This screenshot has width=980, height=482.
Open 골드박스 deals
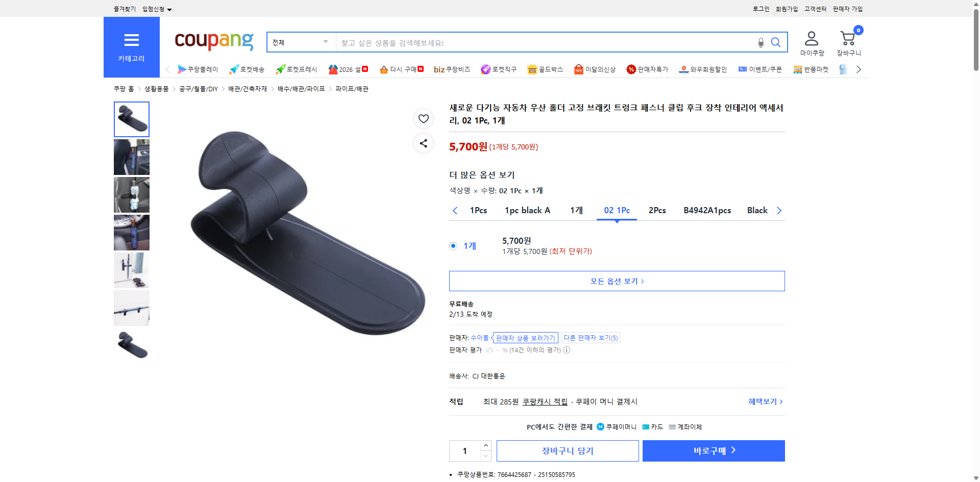pos(545,69)
